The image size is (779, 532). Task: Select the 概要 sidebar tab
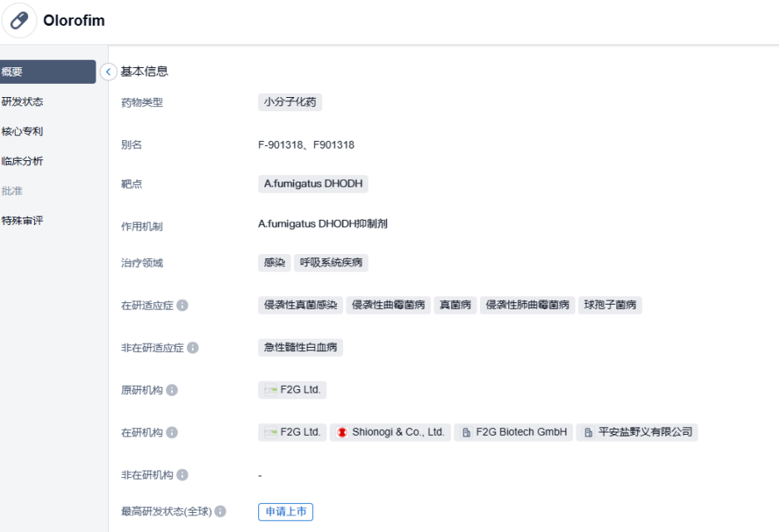tap(46, 72)
